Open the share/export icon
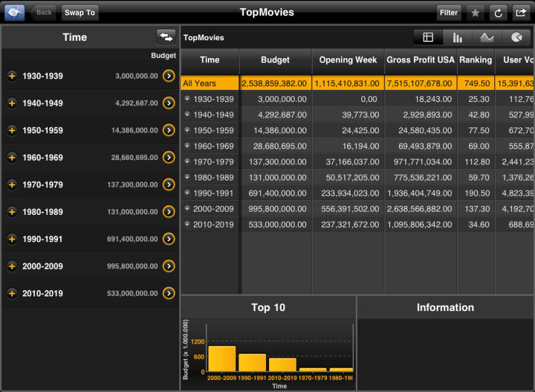 tap(520, 12)
